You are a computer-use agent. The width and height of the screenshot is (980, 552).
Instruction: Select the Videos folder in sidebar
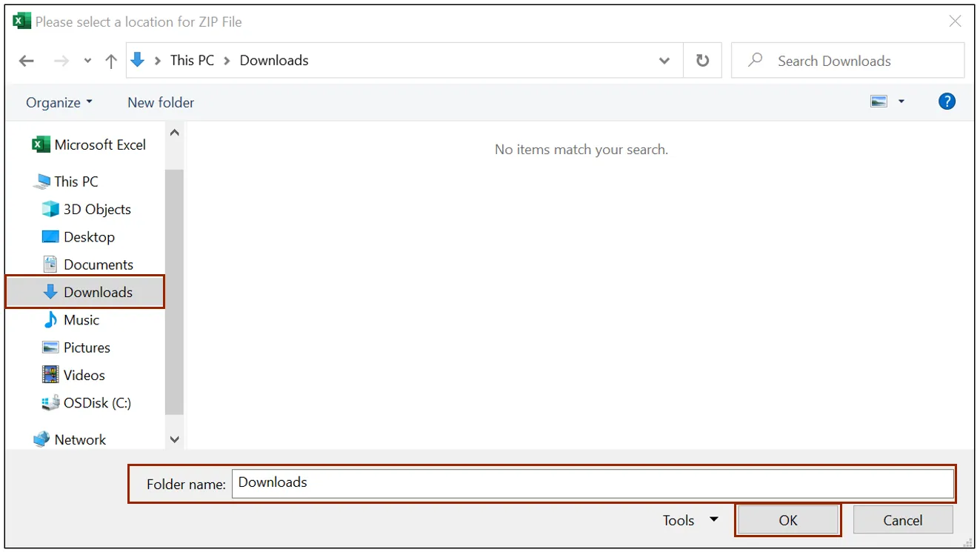tap(84, 375)
